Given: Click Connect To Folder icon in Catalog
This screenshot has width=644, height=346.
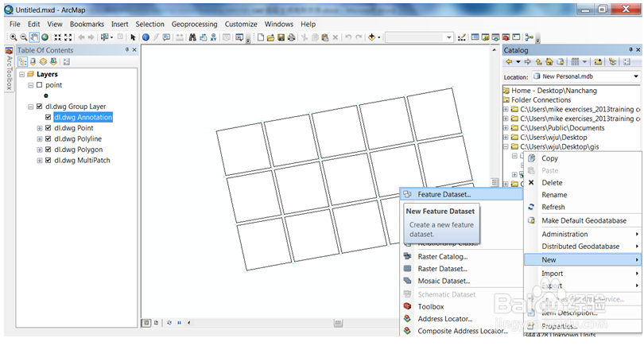Looking at the screenshot, I should (598, 61).
